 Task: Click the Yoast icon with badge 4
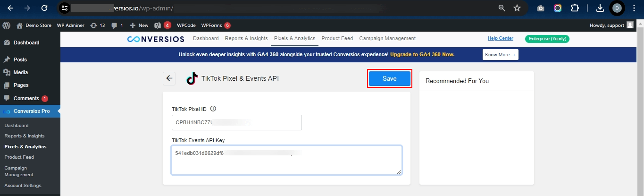pos(163,25)
